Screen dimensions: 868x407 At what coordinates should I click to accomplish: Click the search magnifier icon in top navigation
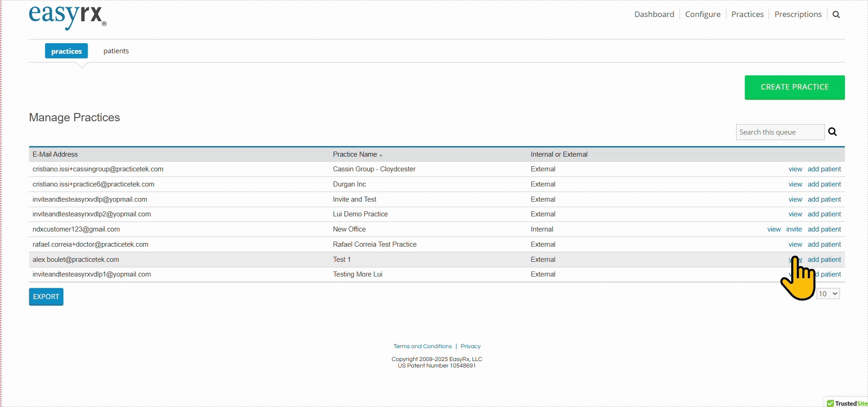pyautogui.click(x=836, y=15)
